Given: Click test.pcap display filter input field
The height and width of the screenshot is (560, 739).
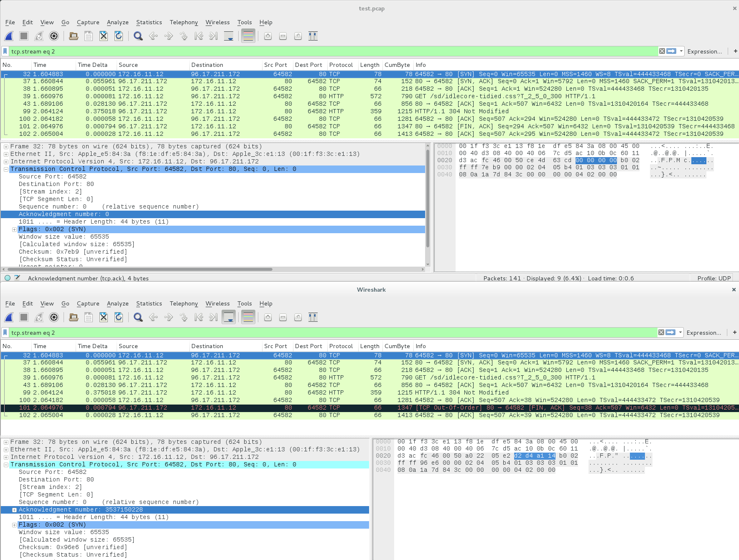Looking at the screenshot, I should coord(334,51).
